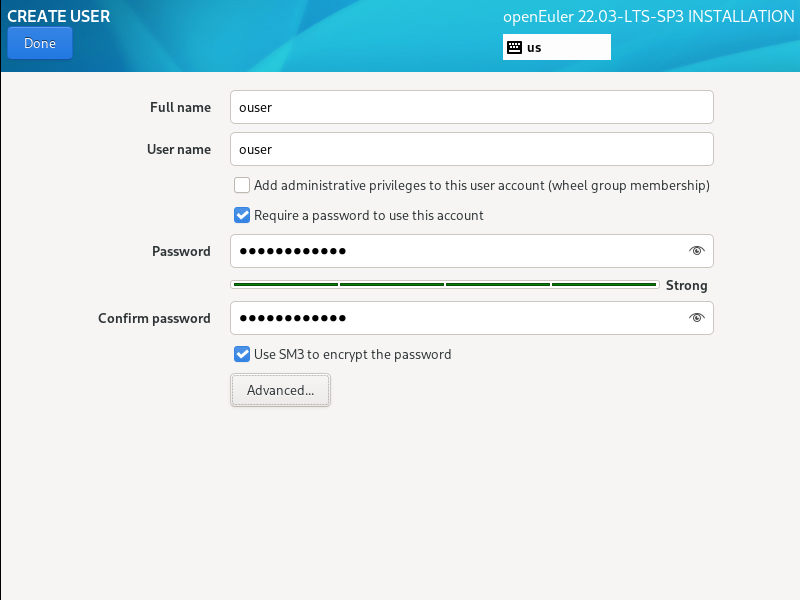Focus the User name input field
800x600 pixels.
tap(471, 149)
